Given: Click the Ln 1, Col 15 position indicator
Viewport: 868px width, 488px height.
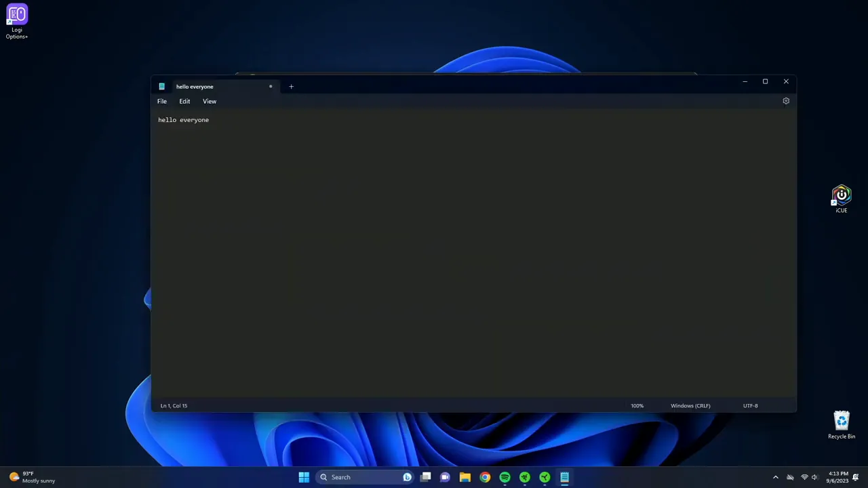Looking at the screenshot, I should 174,406.
